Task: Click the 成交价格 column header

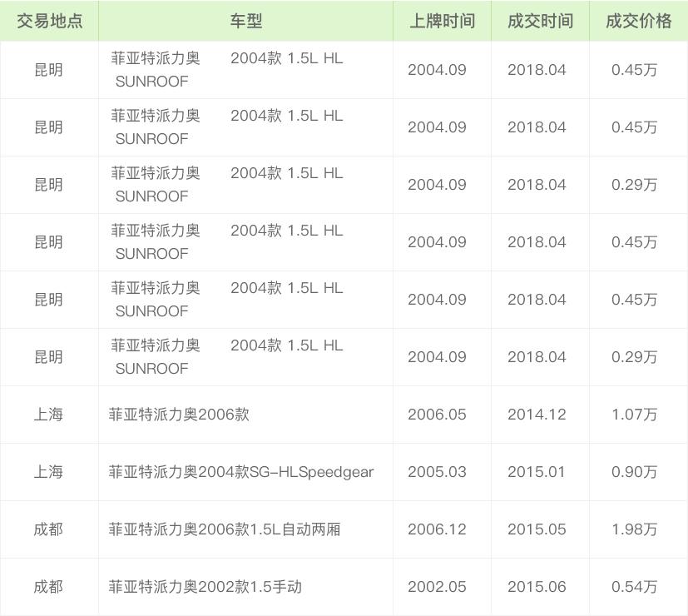Action: (638, 21)
